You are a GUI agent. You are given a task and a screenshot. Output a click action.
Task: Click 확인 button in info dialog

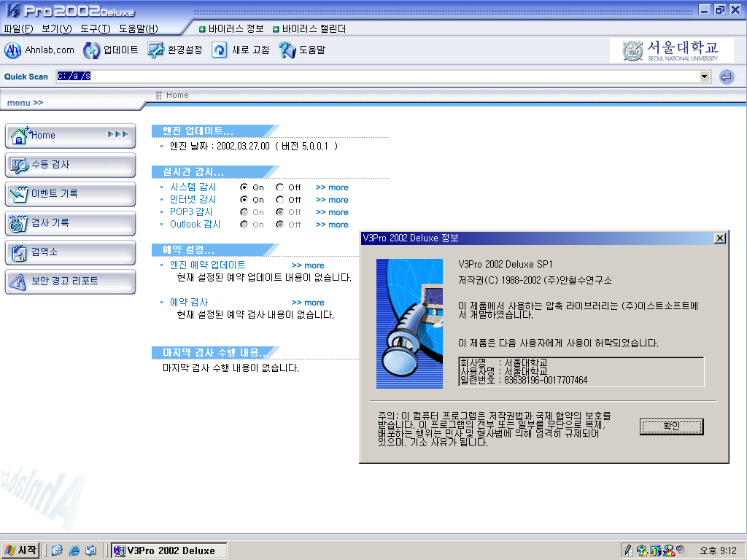pos(671,427)
